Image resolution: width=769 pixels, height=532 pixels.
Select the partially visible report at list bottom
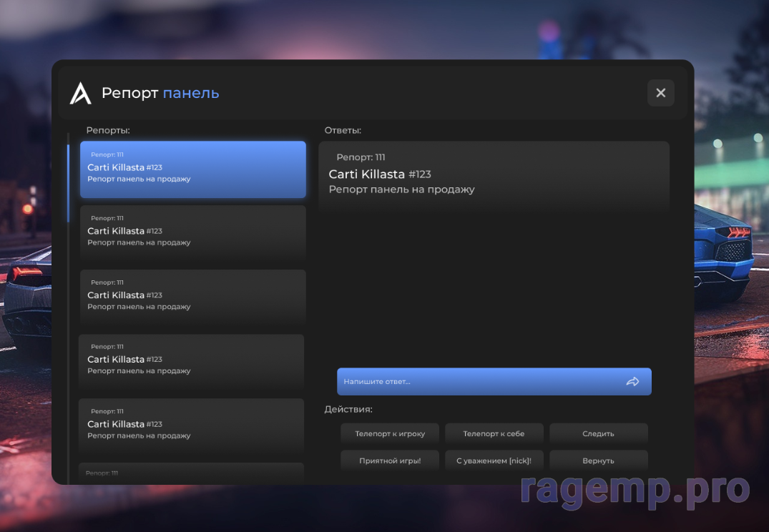pyautogui.click(x=191, y=473)
